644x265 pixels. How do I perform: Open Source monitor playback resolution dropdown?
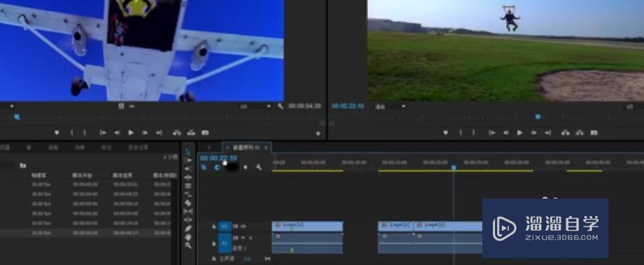256,106
